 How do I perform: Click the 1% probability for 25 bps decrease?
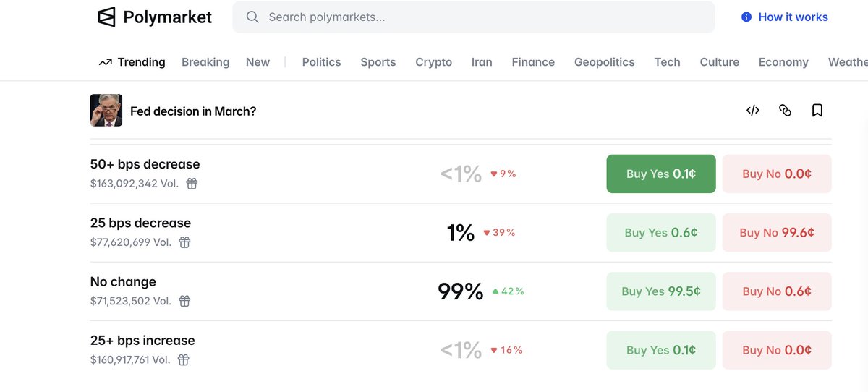point(461,232)
